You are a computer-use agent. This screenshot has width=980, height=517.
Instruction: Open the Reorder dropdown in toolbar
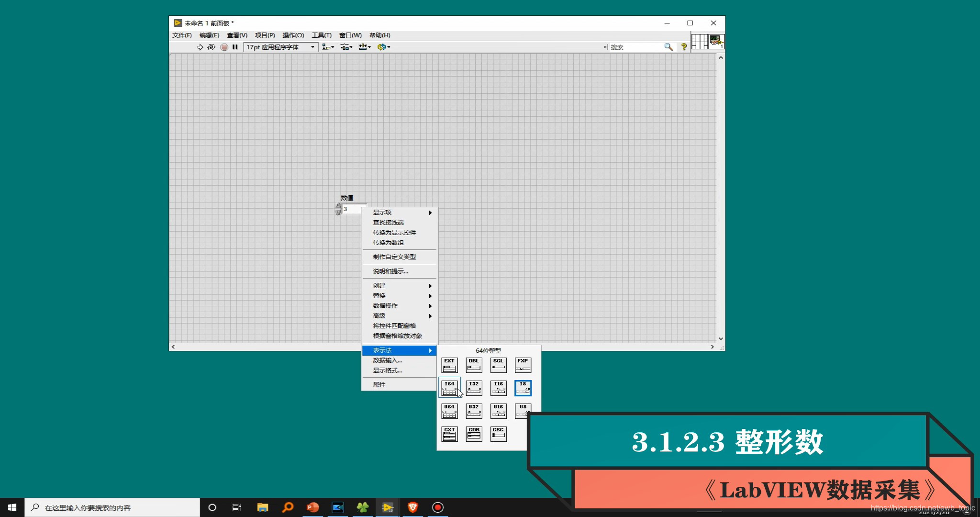coord(384,47)
